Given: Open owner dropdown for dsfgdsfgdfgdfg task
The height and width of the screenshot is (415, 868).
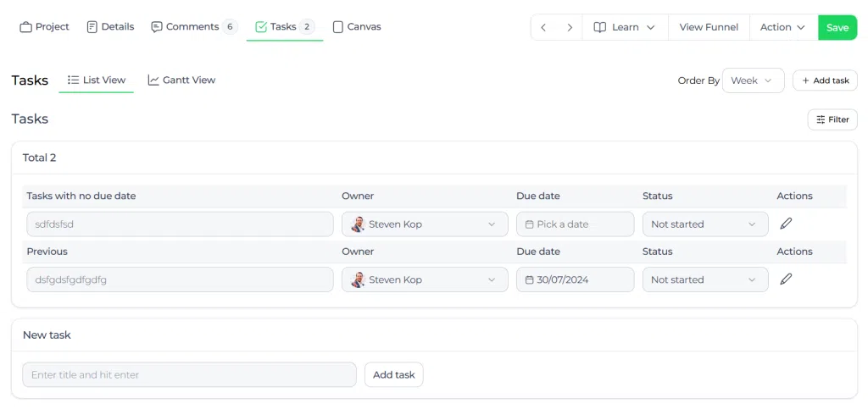Looking at the screenshot, I should (425, 279).
